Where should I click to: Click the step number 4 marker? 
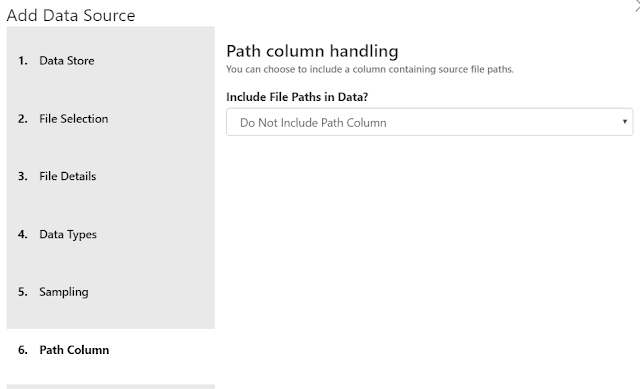click(23, 234)
